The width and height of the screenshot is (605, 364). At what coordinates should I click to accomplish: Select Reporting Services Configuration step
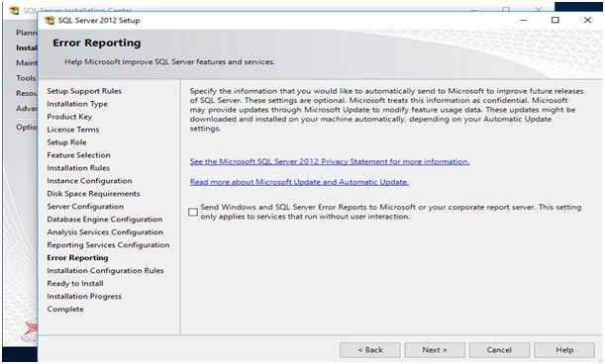[108, 245]
